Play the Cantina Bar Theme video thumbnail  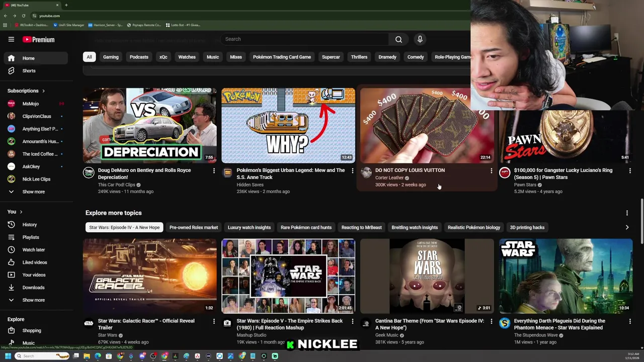[427, 276]
